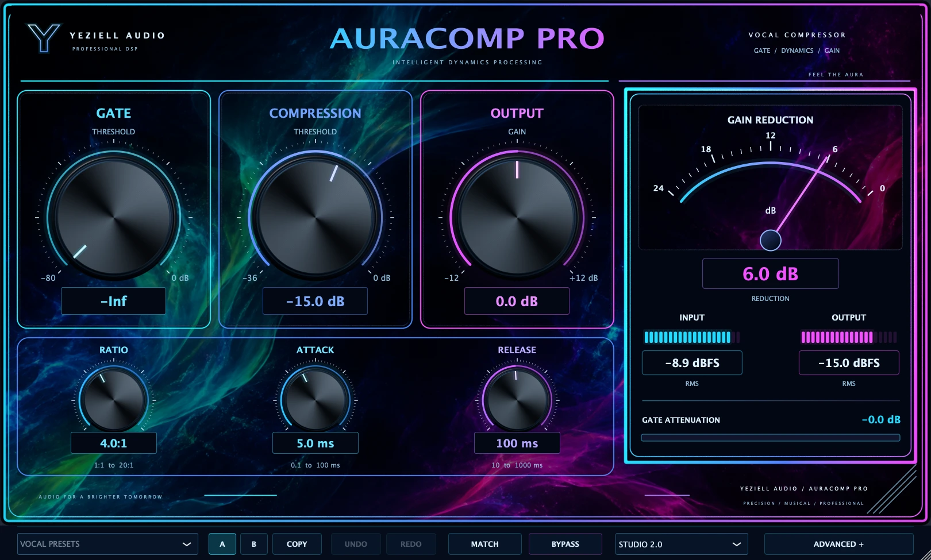Image resolution: width=931 pixels, height=560 pixels.
Task: Click the AURACOMP PRO title
Action: pyautogui.click(x=467, y=38)
